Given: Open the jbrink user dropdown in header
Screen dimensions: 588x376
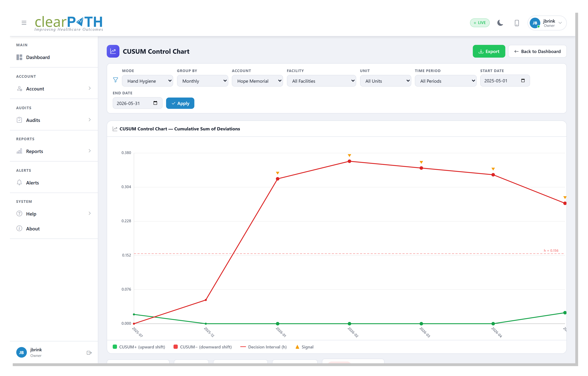Looking at the screenshot, I should click(547, 23).
